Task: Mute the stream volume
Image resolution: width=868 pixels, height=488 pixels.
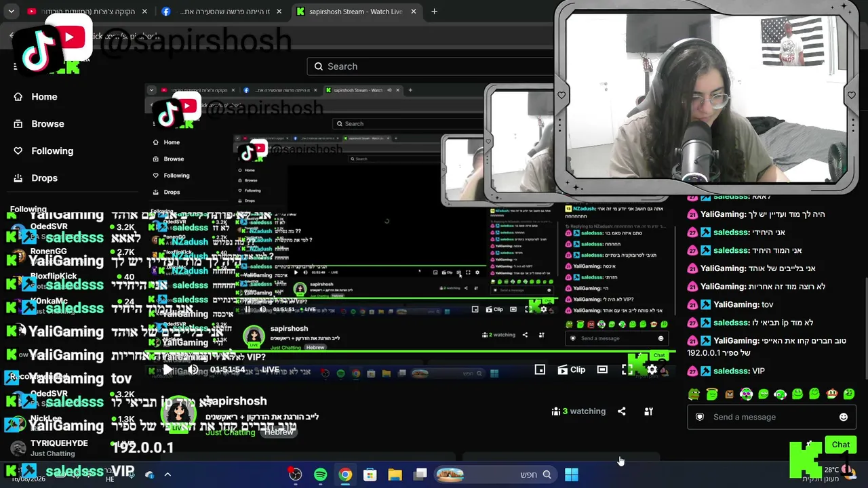Action: (x=193, y=369)
